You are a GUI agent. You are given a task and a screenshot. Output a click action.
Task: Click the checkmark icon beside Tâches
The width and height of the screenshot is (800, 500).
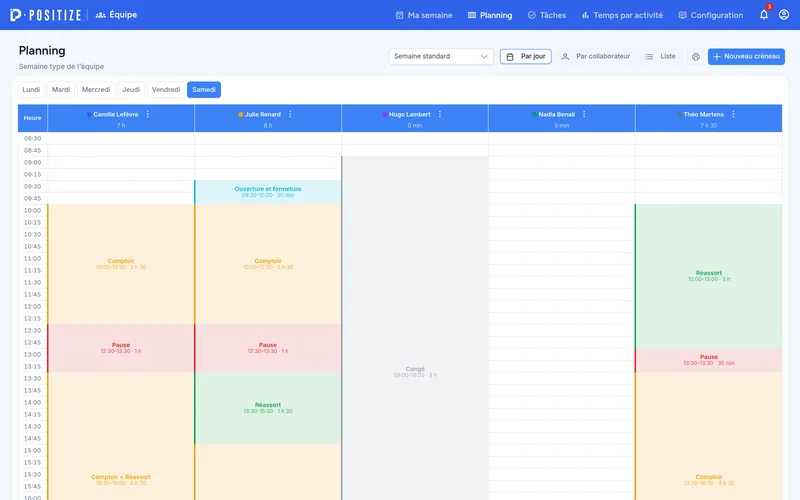[x=532, y=15]
